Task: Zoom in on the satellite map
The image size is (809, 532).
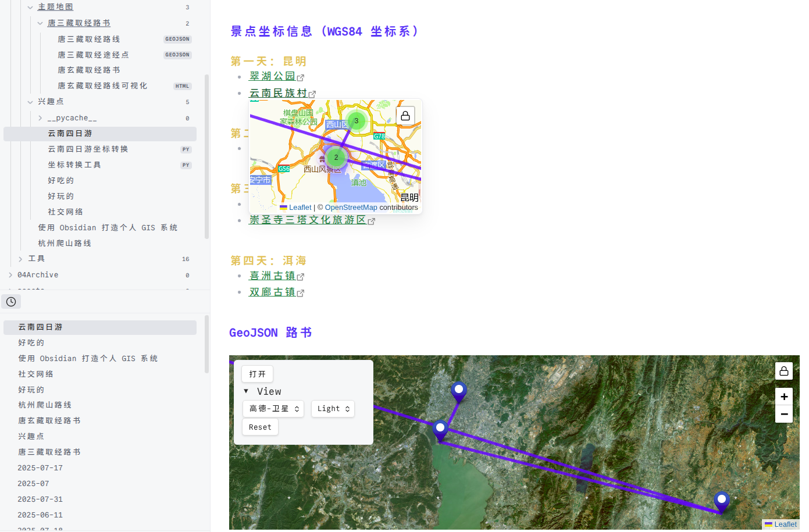Action: [x=783, y=397]
